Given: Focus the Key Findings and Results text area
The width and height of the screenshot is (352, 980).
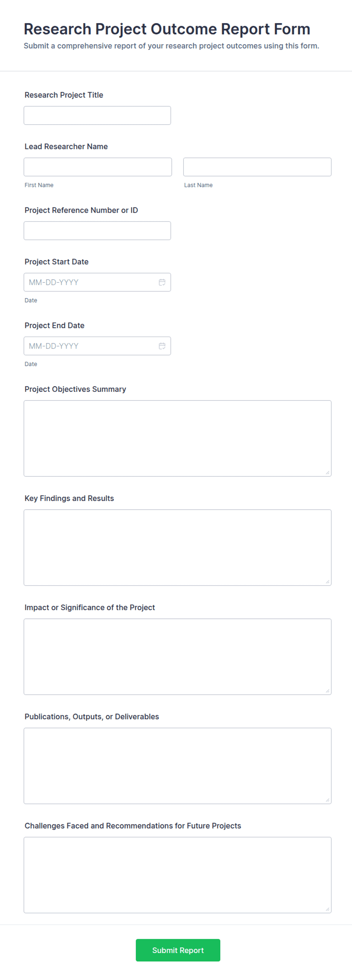Looking at the screenshot, I should coord(178,547).
